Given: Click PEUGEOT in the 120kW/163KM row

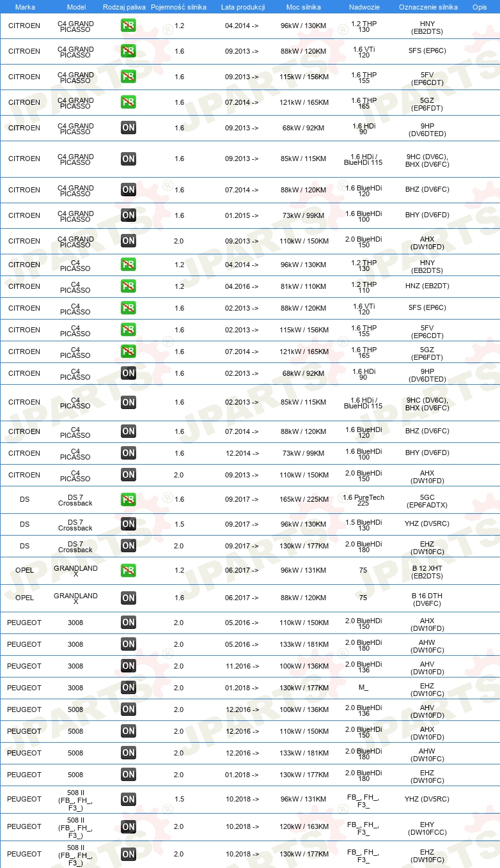Looking at the screenshot, I should 24,826.
